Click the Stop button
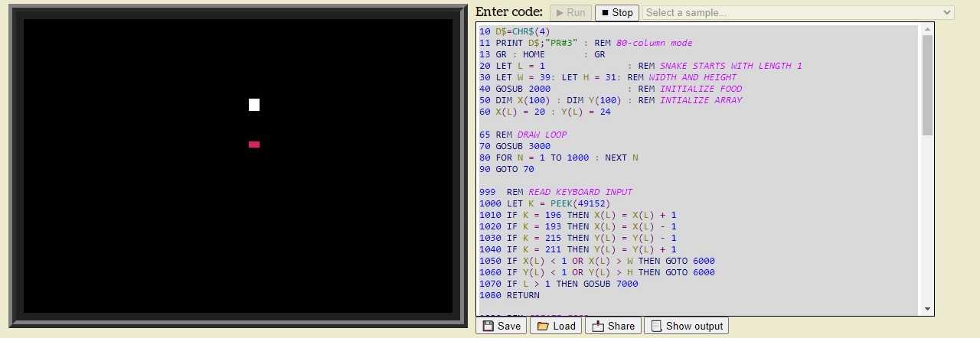Screen dimensions: 980x338 616,12
